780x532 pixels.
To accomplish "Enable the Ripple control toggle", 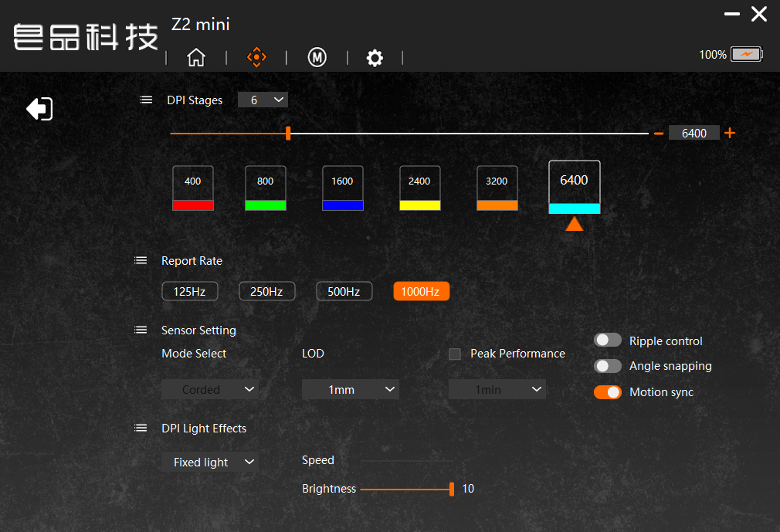I will (608, 341).
